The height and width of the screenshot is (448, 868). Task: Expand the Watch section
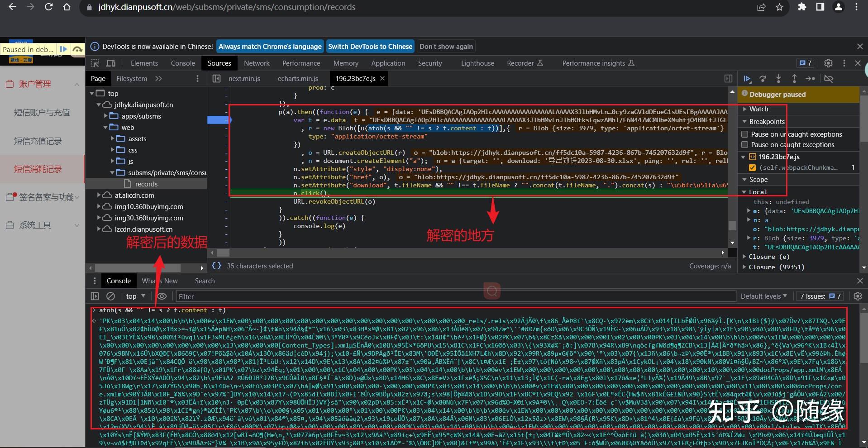coord(758,109)
